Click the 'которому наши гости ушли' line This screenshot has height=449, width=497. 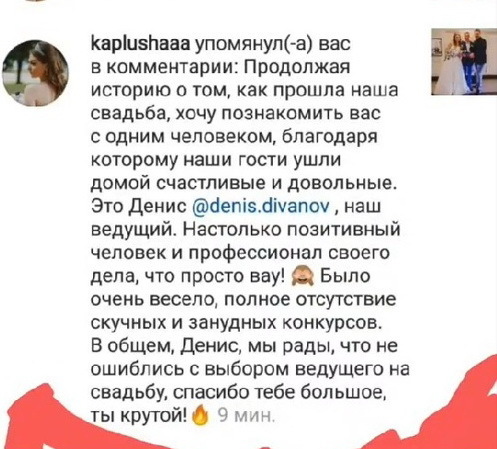coord(216,160)
